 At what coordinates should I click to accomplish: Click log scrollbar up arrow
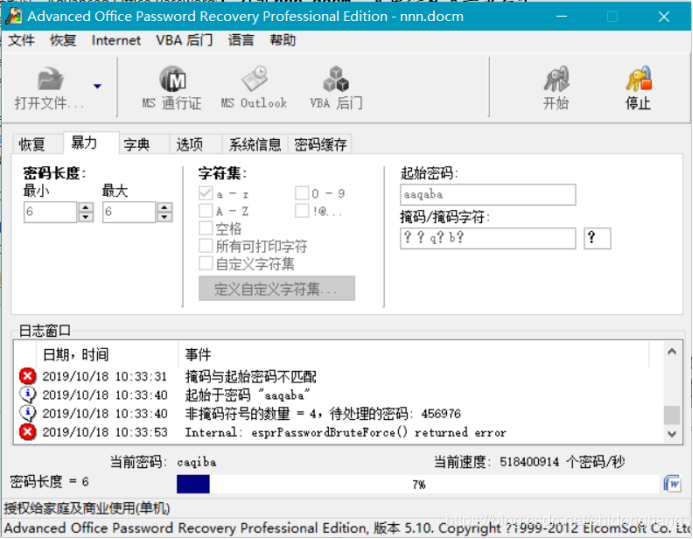click(672, 352)
